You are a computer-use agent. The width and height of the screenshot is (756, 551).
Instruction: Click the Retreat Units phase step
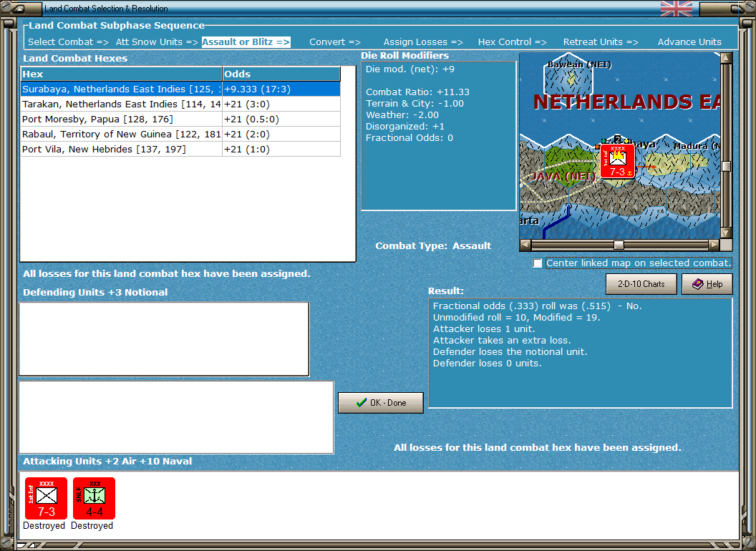600,42
